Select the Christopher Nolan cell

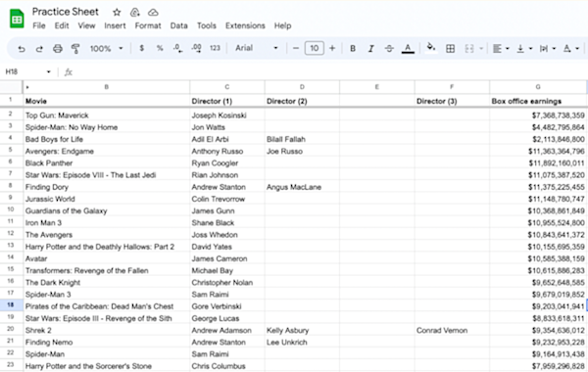(x=227, y=283)
